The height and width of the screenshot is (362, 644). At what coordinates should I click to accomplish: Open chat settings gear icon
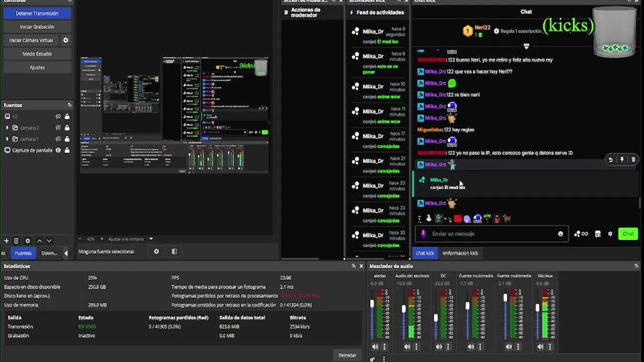[x=610, y=234]
